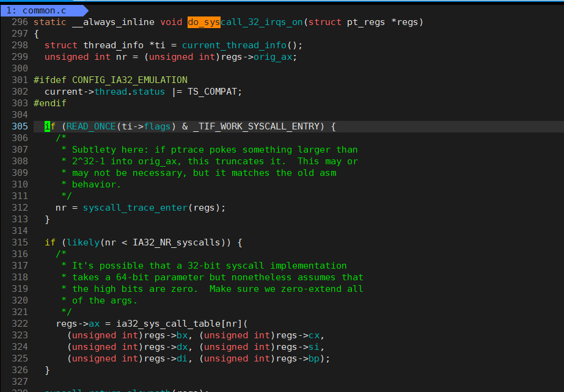Viewport: 564px width, 392px height.
Task: Click 'regs->di' argument on line 325
Action: [166, 358]
